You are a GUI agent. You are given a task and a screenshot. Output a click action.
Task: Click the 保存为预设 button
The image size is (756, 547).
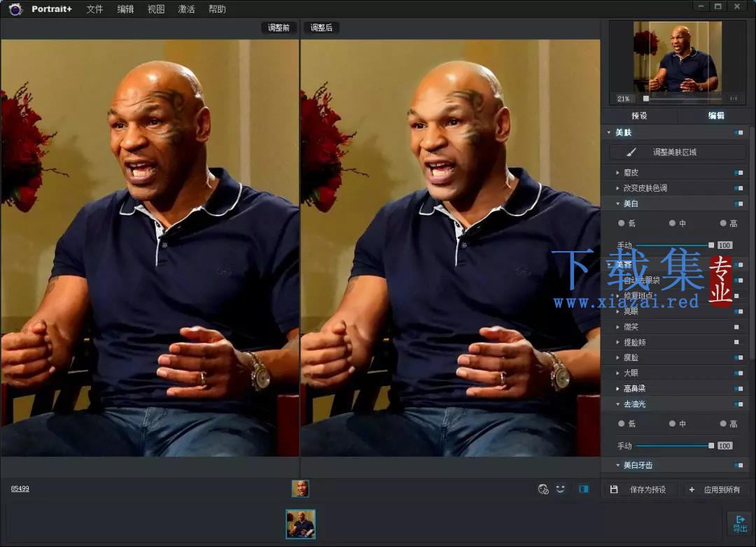click(x=641, y=490)
